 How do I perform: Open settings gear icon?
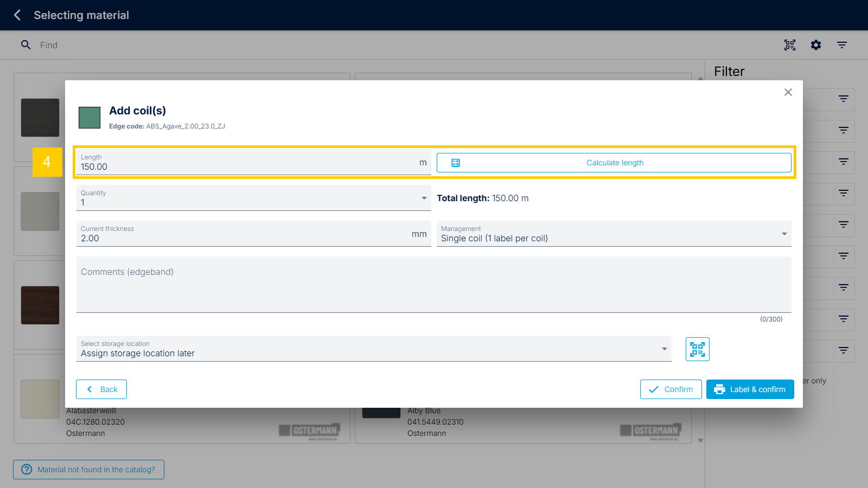[816, 45]
